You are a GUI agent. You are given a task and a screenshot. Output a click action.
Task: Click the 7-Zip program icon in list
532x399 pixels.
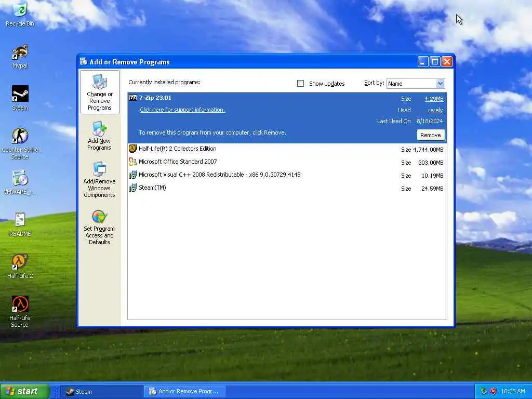[x=133, y=98]
